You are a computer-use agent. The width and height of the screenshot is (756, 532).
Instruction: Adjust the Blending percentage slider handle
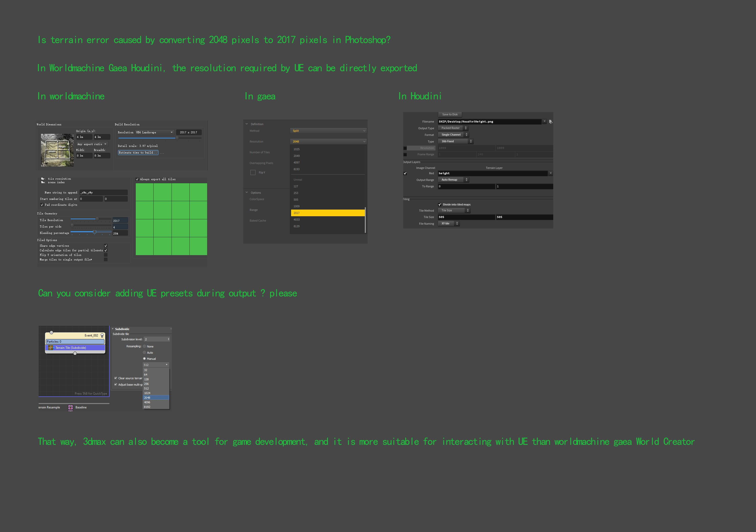(94, 232)
